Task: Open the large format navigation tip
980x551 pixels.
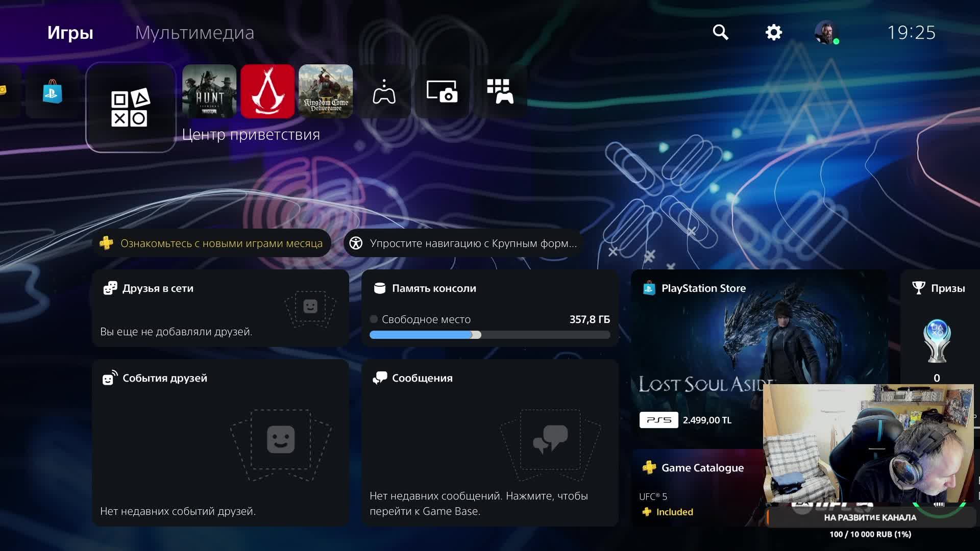Action: [x=464, y=243]
